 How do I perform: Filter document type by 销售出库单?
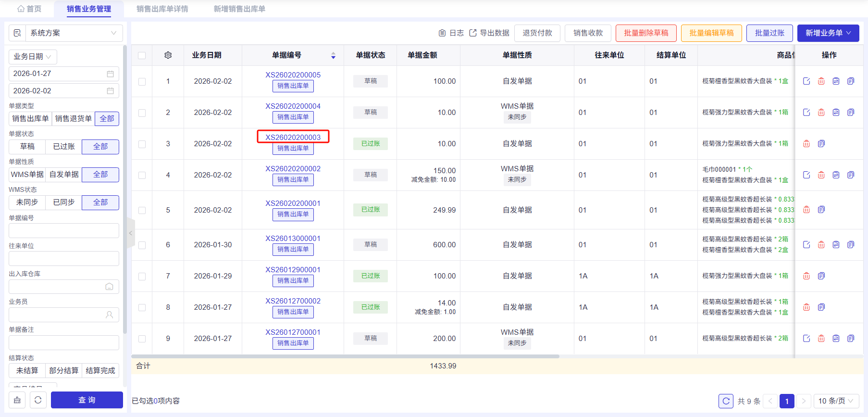(30, 119)
